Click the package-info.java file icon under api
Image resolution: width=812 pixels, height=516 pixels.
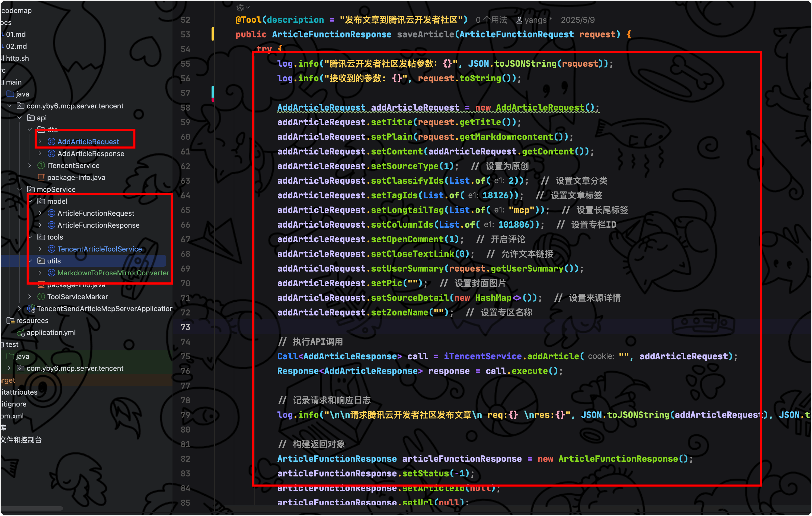pyautogui.click(x=41, y=177)
